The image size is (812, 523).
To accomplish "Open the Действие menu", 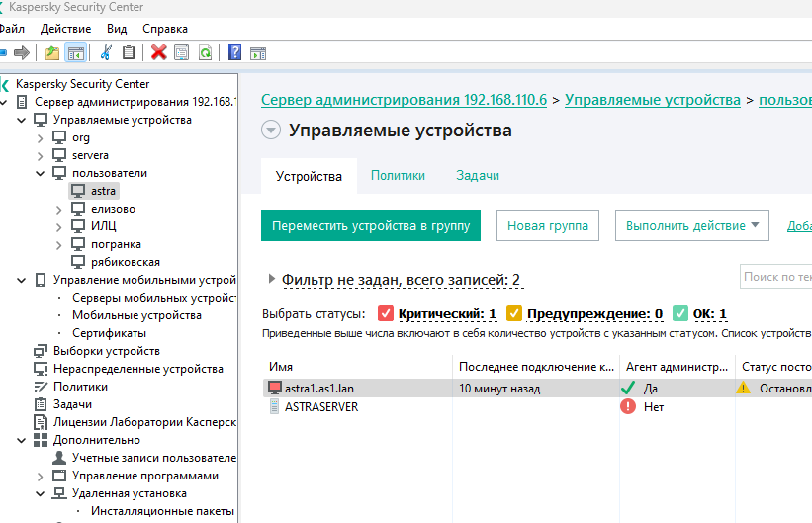I will coord(65,29).
